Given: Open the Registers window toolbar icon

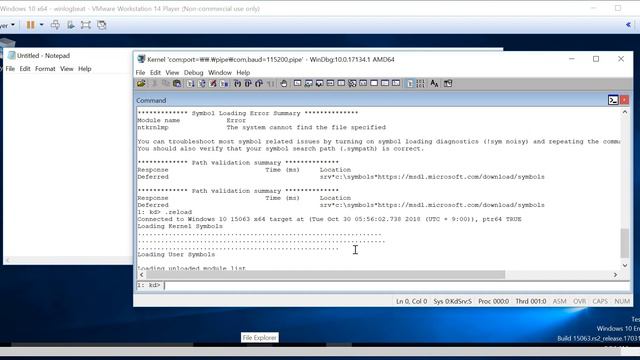Looking at the screenshot, I should [x=330, y=83].
